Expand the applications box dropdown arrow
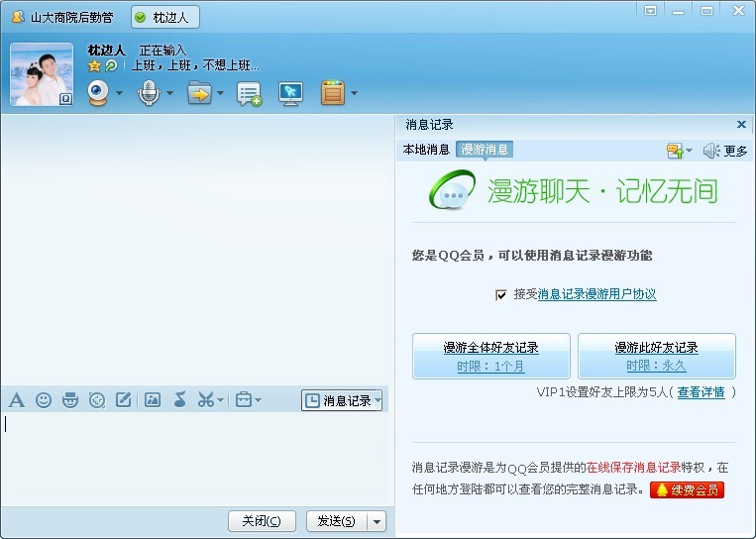The image size is (756, 539). [354, 93]
